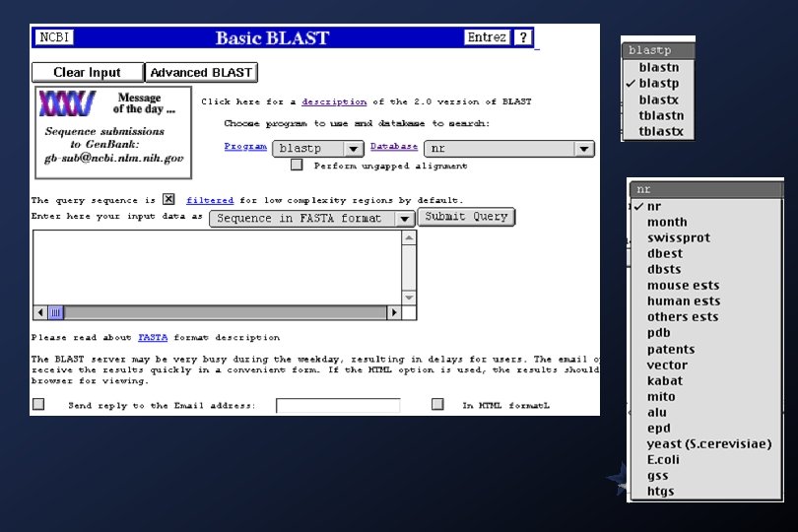Screen dimensions: 798x532
Task: Select epd in the database menu
Action: 705,429
